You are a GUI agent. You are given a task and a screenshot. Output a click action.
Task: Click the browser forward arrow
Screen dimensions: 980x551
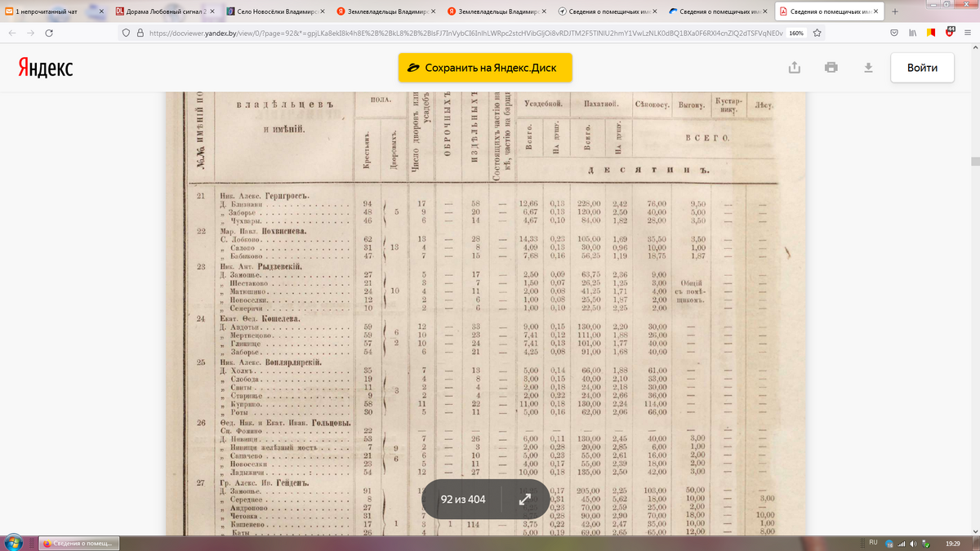31,33
